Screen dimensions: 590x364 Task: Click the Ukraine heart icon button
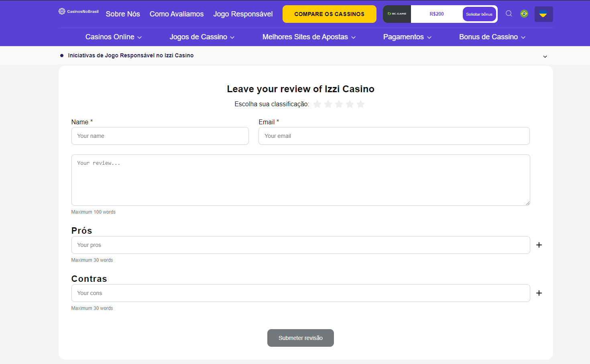[543, 14]
